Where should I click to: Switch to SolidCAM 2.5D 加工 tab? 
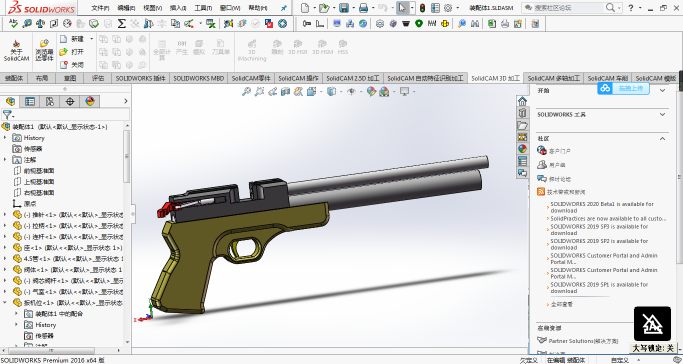tap(353, 78)
